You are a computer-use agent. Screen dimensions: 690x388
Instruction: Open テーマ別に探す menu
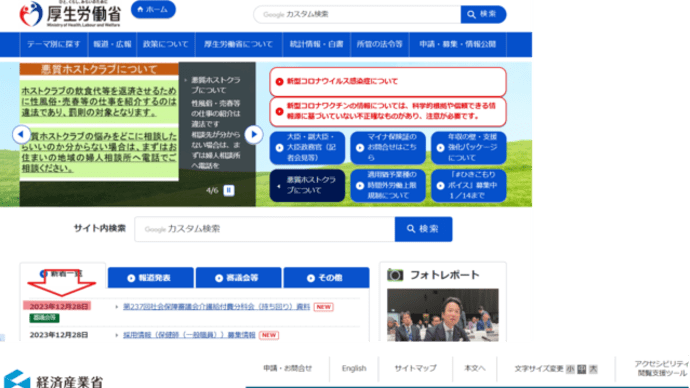tap(54, 44)
